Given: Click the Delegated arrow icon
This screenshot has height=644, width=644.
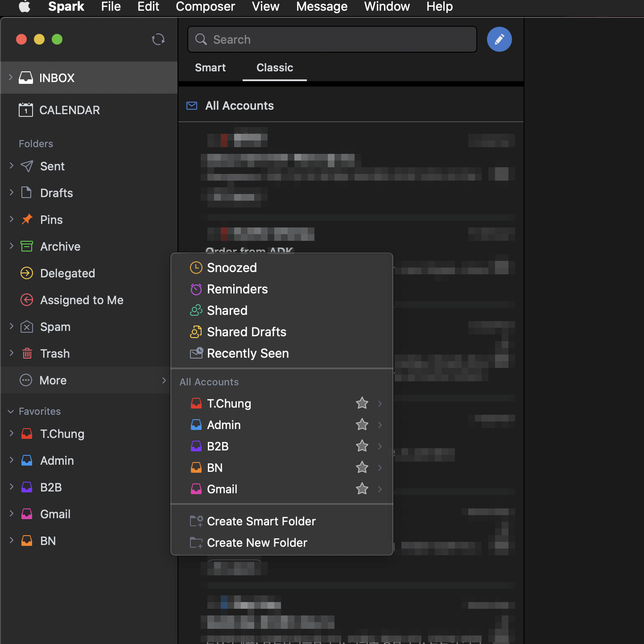Looking at the screenshot, I should tap(27, 273).
